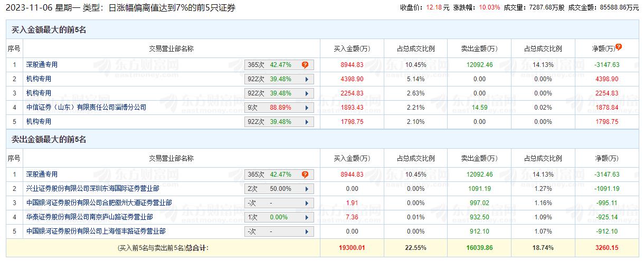The height and width of the screenshot is (261, 644).
Task: Select sell amount 932.50
Action: 479,217
